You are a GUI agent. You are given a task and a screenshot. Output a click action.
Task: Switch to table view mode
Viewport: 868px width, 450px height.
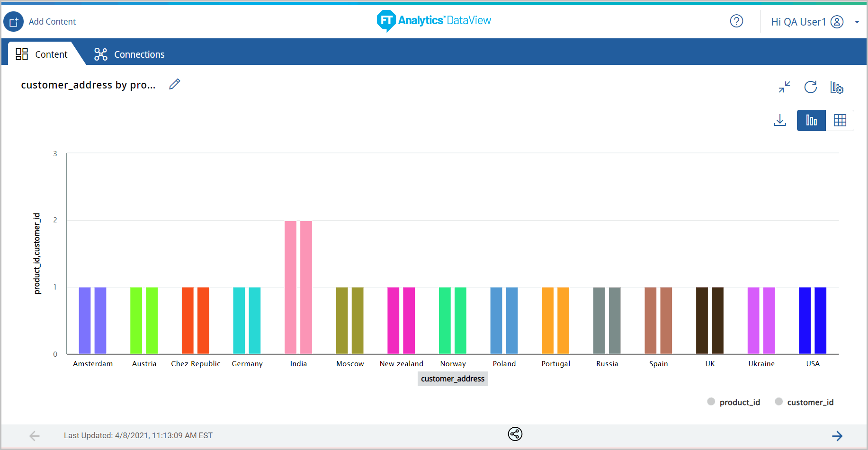840,120
